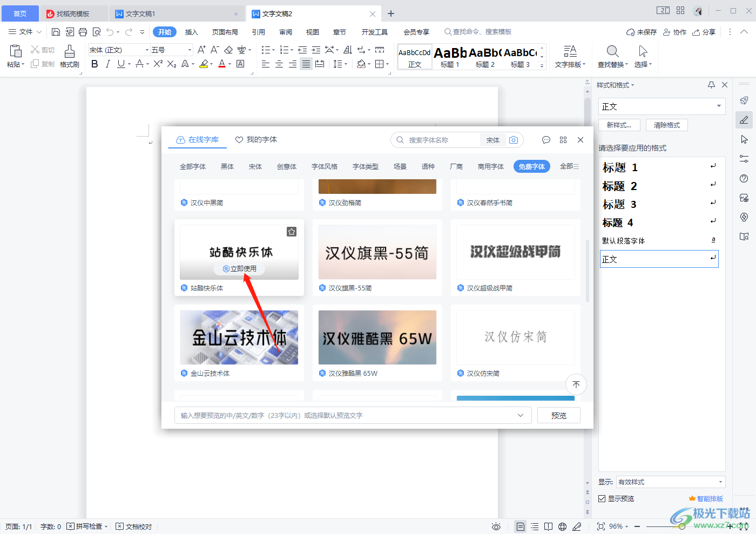Open the highlight color swatch
Viewport: 756px width, 534px height.
204,64
